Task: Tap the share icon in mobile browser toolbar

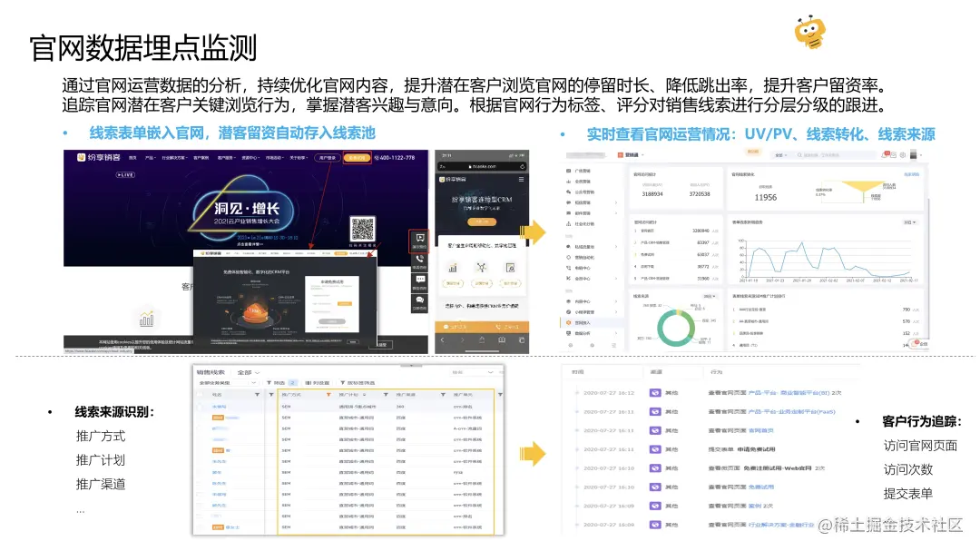Action: point(482,340)
